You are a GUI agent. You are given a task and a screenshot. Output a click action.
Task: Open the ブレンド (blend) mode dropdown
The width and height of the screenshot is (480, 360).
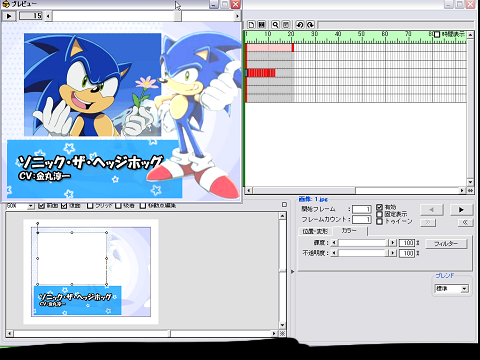point(465,289)
